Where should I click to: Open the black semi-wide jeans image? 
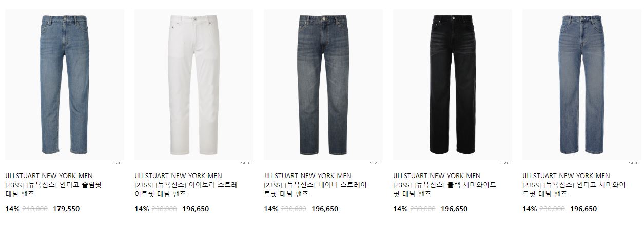pyautogui.click(x=453, y=85)
